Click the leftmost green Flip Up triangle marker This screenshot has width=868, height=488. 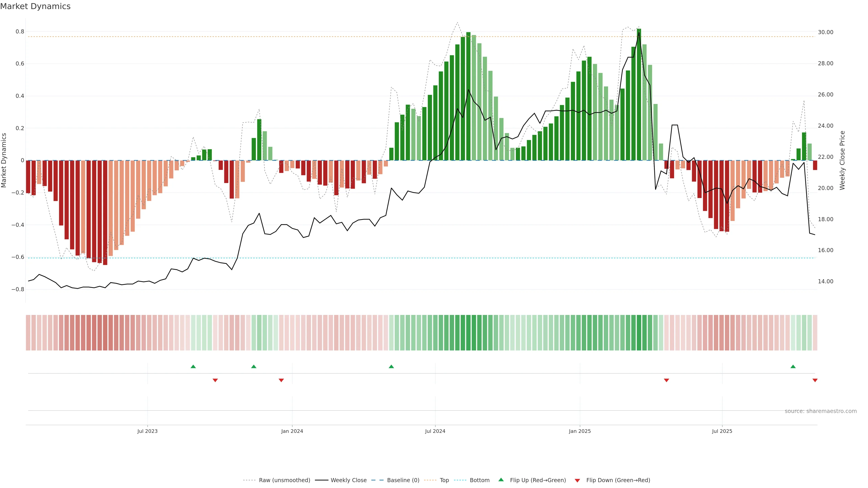[193, 366]
